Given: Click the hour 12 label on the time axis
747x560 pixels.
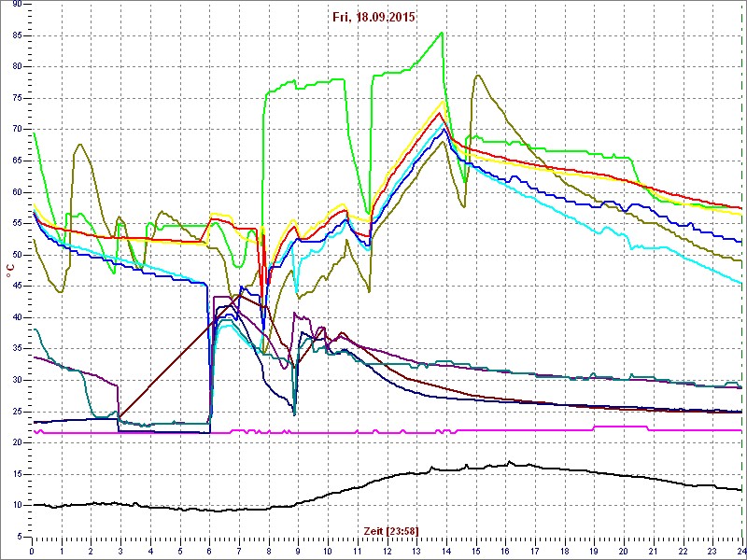Looking at the screenshot, I should [387, 553].
